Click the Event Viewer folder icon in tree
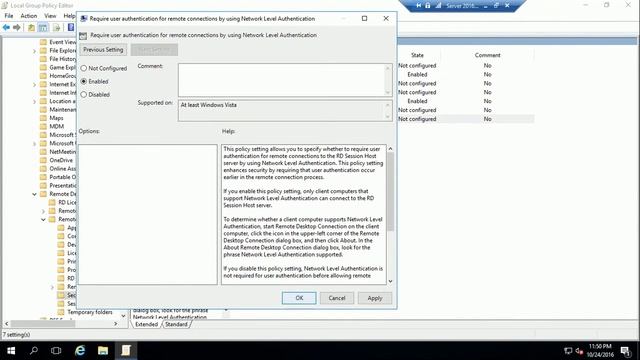This screenshot has height=360, width=640. [43, 42]
